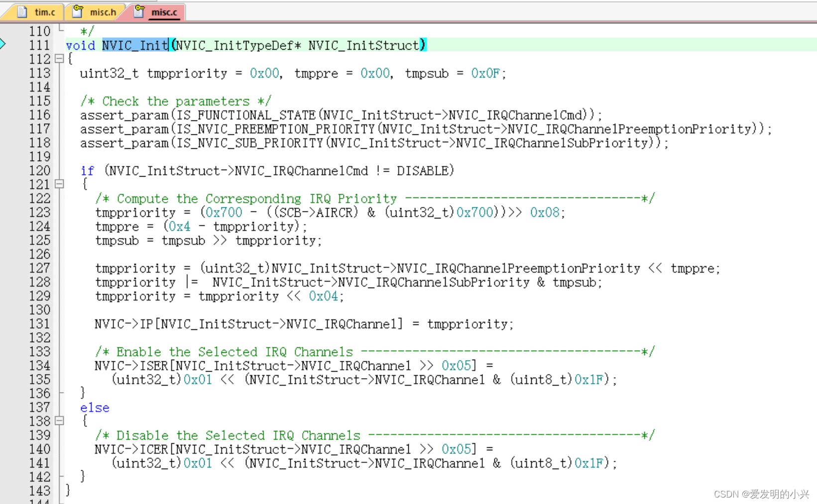Click the 0x4 literal on line 124
The height and width of the screenshot is (504, 817).
180,226
